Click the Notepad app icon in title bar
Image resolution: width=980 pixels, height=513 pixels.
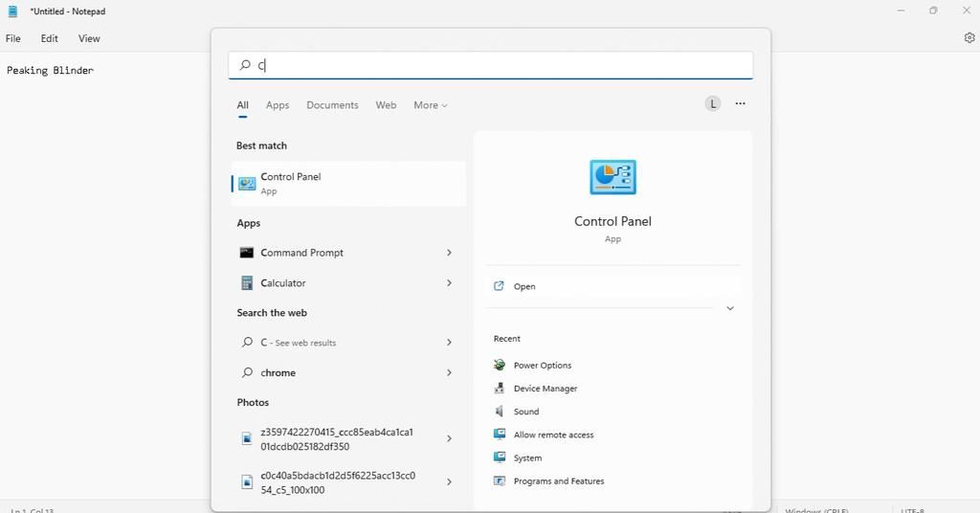[x=12, y=11]
